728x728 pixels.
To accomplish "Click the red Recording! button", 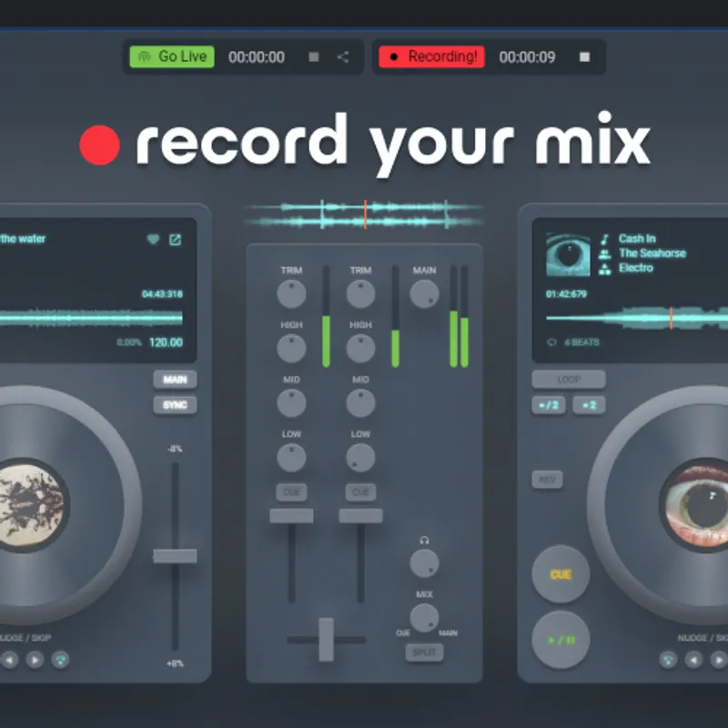I will click(x=431, y=56).
